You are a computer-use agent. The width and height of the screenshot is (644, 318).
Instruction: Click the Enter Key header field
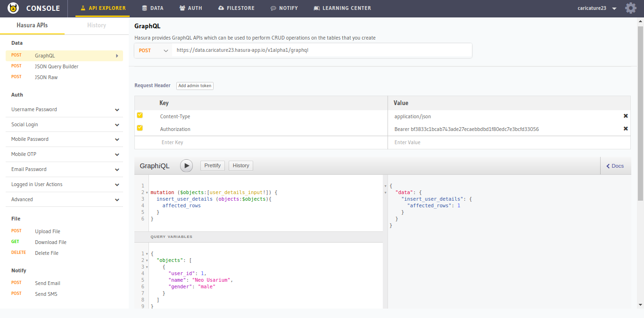click(261, 142)
